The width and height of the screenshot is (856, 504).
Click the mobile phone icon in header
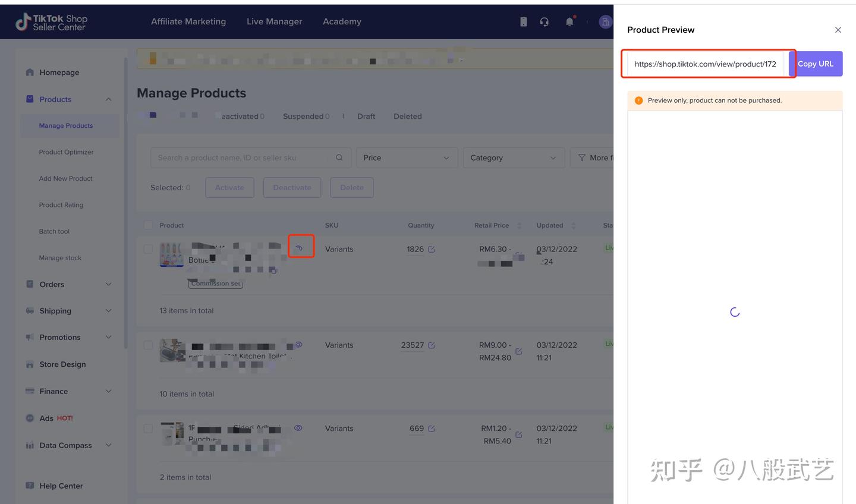click(x=523, y=22)
